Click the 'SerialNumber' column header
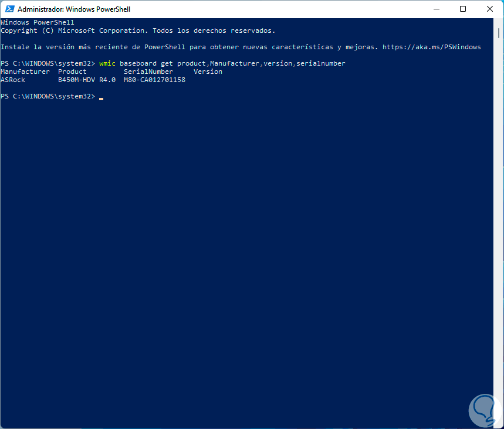The width and height of the screenshot is (504, 429). pyautogui.click(x=148, y=71)
